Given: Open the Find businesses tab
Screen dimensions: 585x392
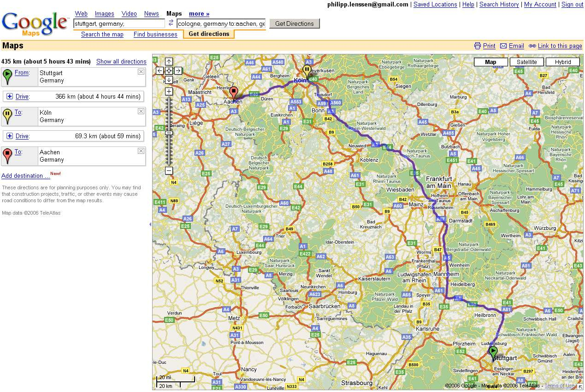Looking at the screenshot, I should pyautogui.click(x=155, y=34).
